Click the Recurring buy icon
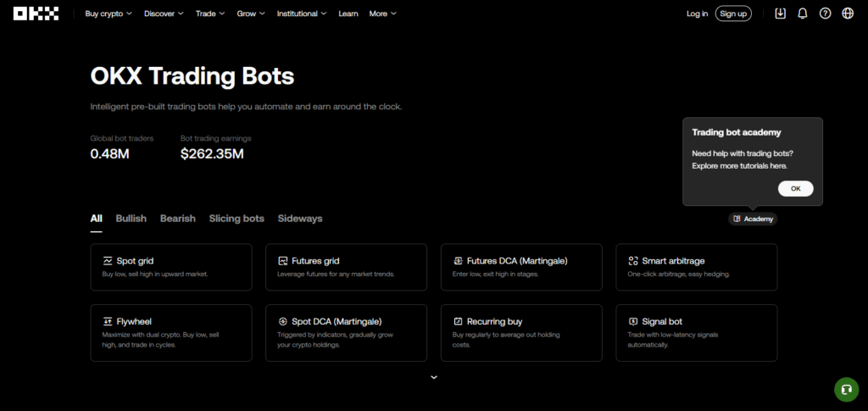The height and width of the screenshot is (411, 868). tap(458, 321)
